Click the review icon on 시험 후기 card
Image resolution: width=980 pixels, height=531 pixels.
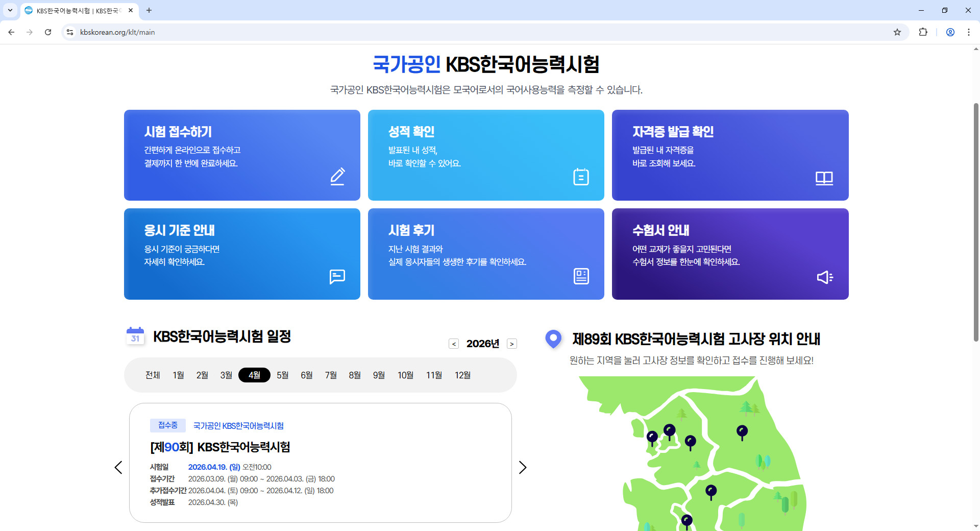[580, 276]
